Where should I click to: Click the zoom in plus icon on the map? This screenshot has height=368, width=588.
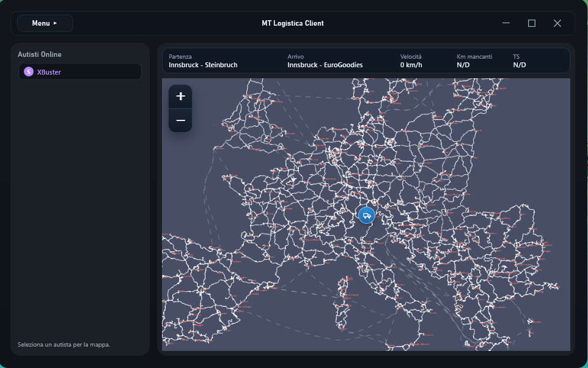click(180, 96)
